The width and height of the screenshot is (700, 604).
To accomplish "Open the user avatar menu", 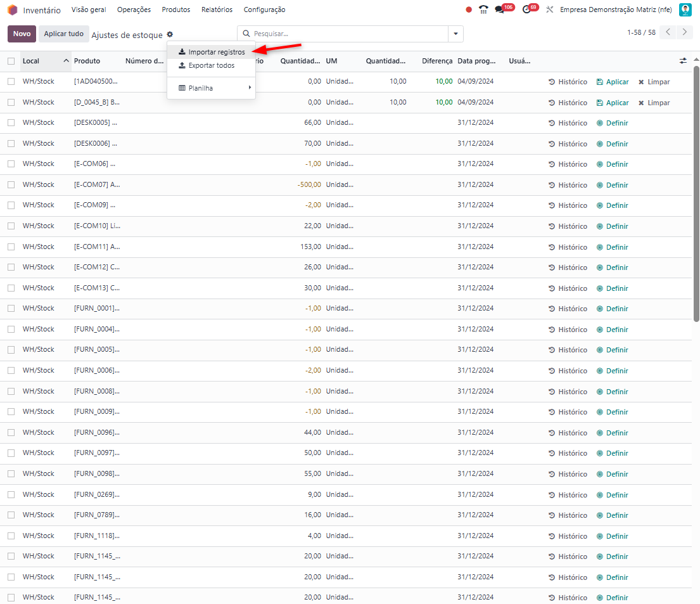I will click(x=685, y=10).
